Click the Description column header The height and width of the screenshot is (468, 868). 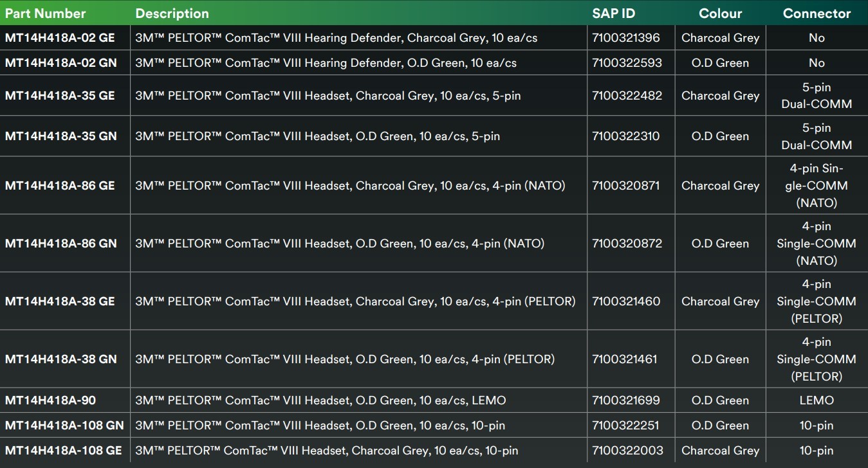[172, 14]
